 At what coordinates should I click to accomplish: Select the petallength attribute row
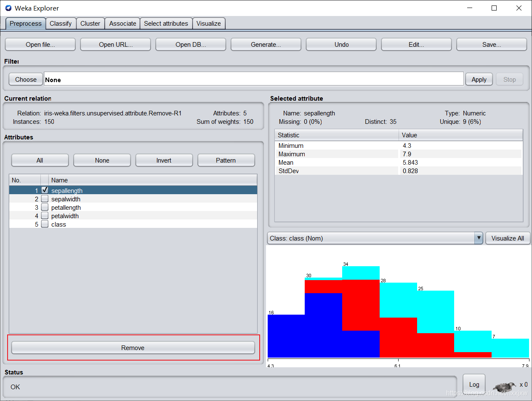pyautogui.click(x=133, y=207)
